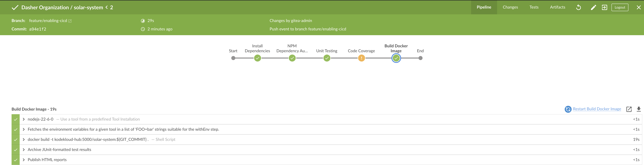Select the Unit Testing stage node

[x=327, y=58]
